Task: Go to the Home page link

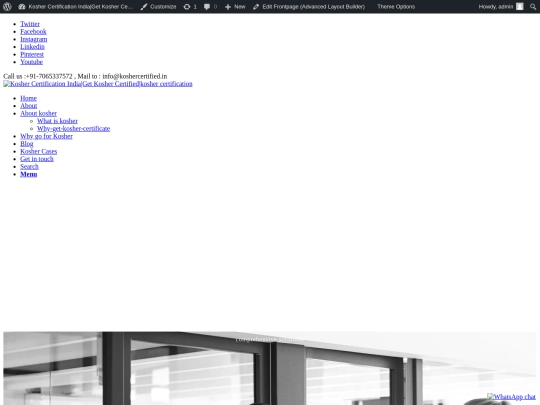Action: [x=28, y=98]
